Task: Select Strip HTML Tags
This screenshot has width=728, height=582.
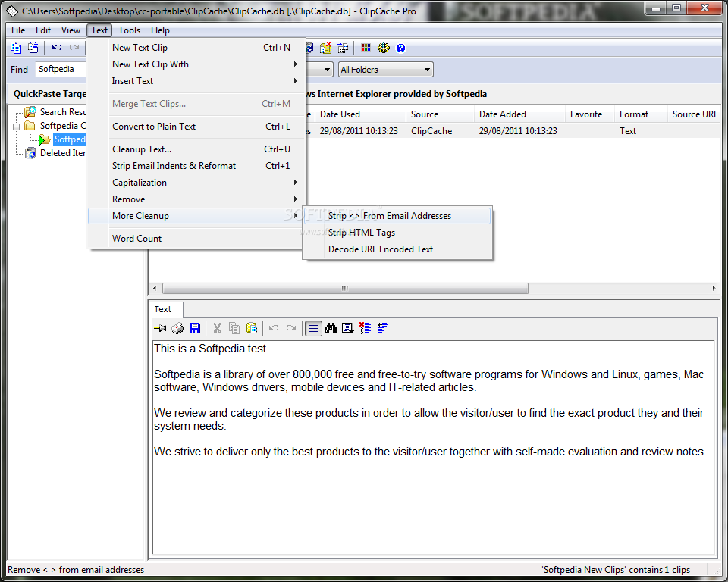Action: (397, 233)
